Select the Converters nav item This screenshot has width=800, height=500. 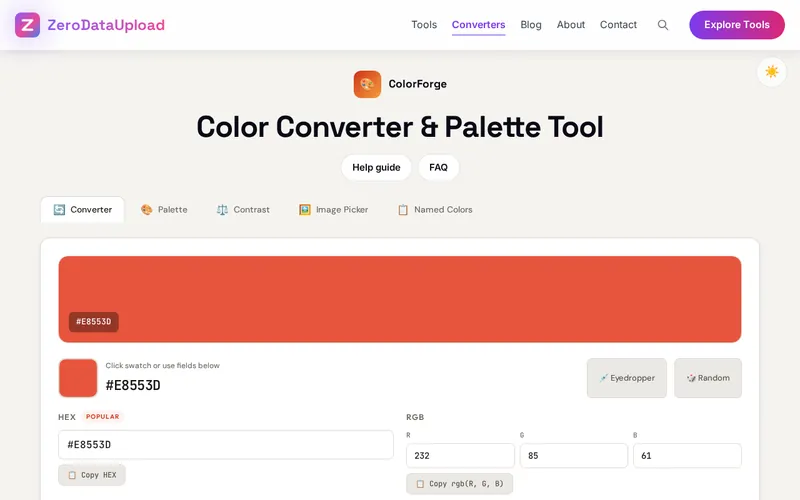478,24
